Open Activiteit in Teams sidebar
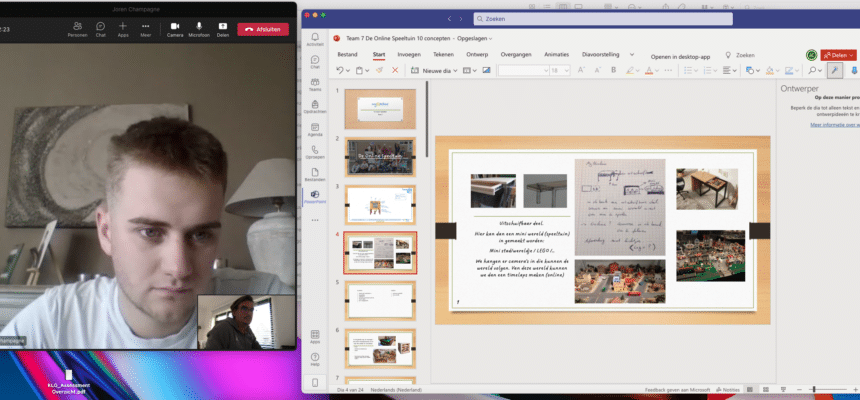860x400 pixels. [x=315, y=40]
